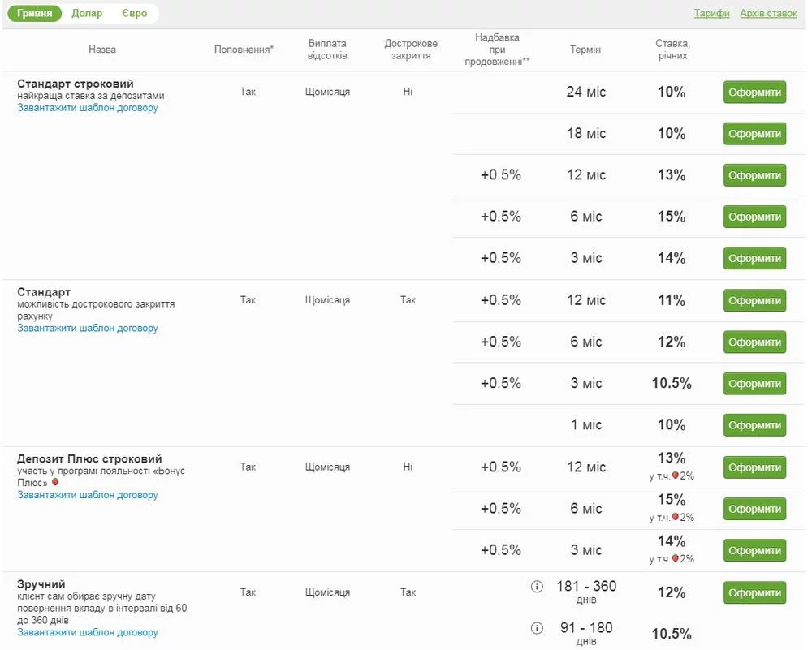Switch to the Євро currency tab
The image size is (812, 650).
click(x=135, y=14)
